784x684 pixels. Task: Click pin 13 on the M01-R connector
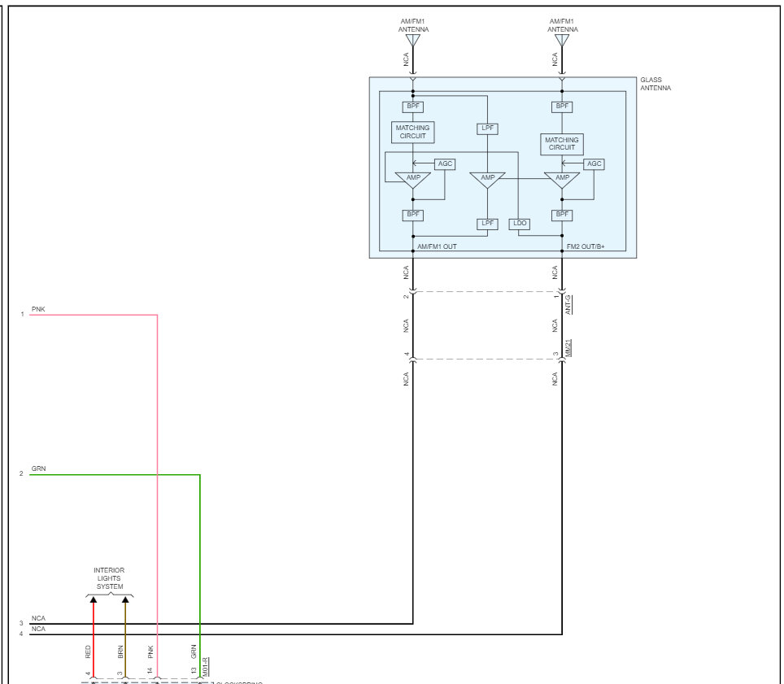pos(194,670)
